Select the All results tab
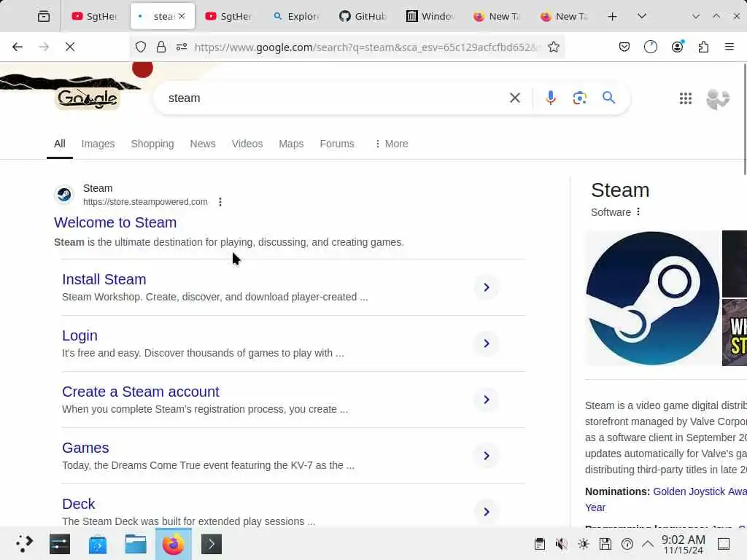Viewport: 747px width, 560px height. pos(60,144)
